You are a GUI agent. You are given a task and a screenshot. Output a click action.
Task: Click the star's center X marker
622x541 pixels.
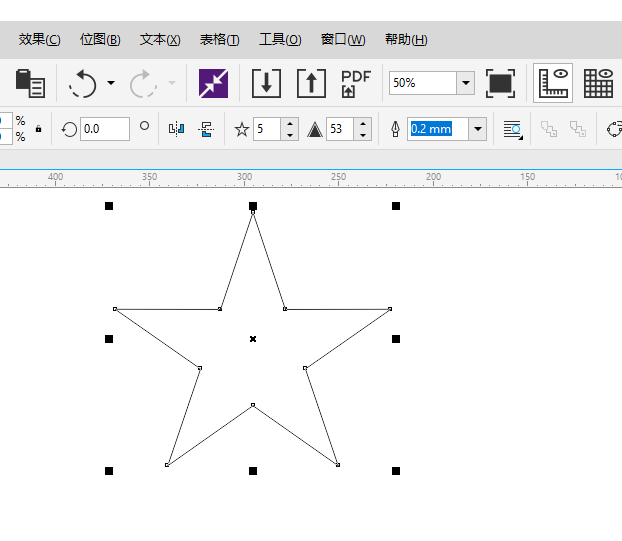click(253, 339)
